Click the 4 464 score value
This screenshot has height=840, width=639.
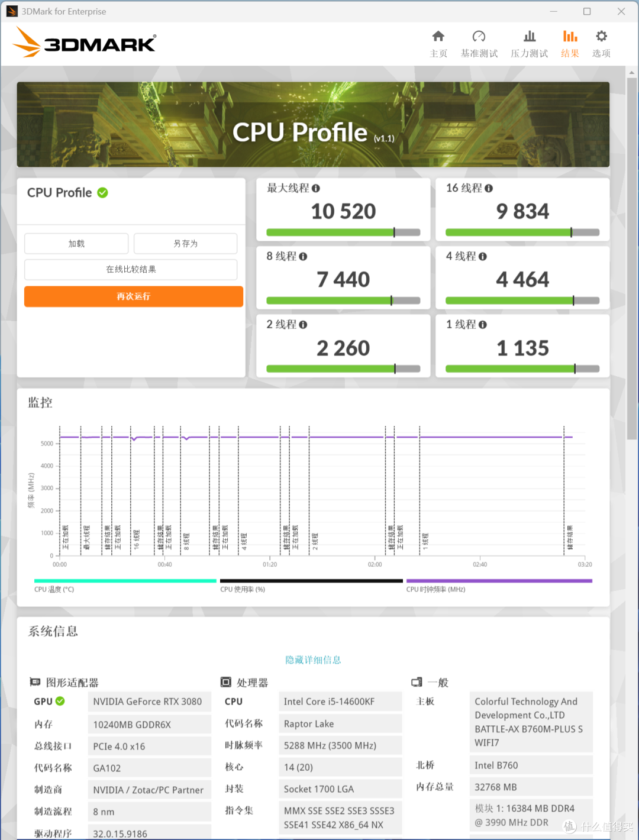(x=522, y=279)
